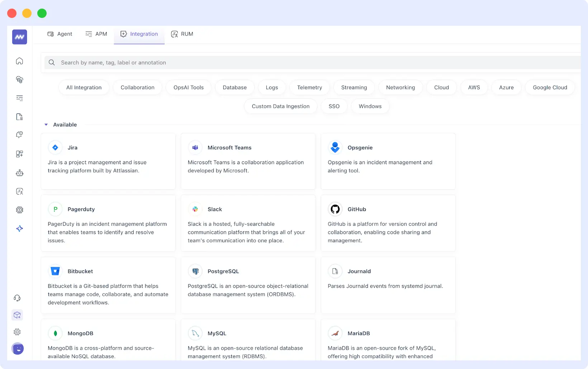The width and height of the screenshot is (588, 369).
Task: Filter by Logs category
Action: pyautogui.click(x=272, y=87)
